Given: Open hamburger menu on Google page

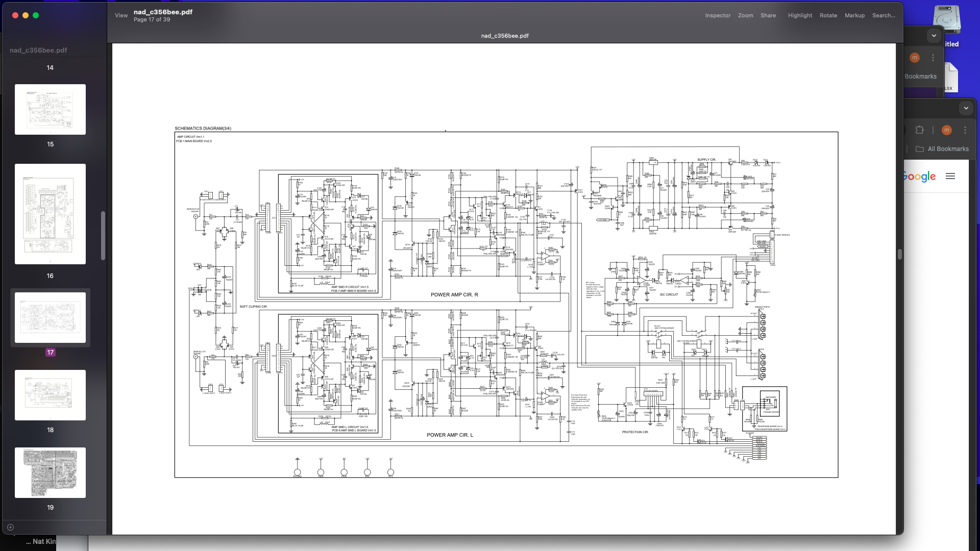Looking at the screenshot, I should tap(950, 176).
